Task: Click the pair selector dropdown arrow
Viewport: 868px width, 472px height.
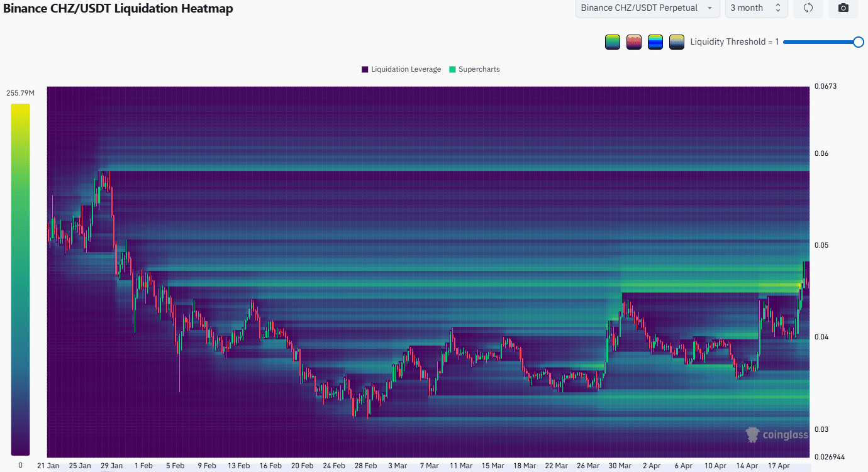Action: coord(710,8)
